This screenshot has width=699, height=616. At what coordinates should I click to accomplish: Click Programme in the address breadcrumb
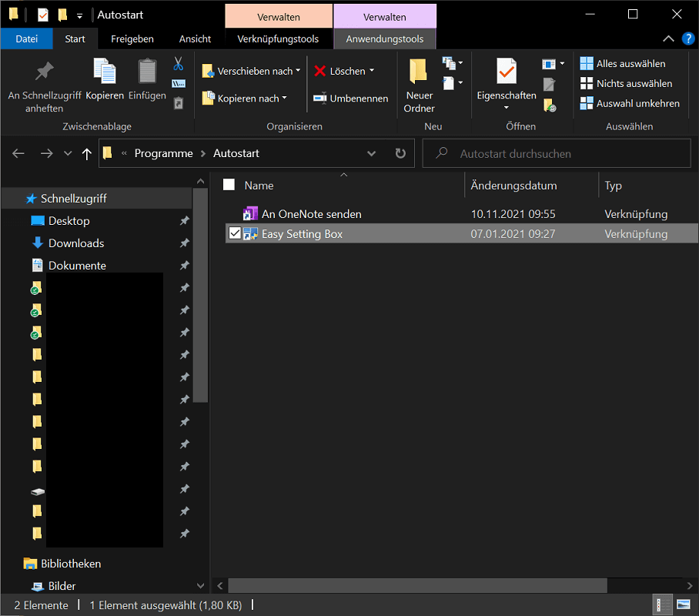coord(164,153)
